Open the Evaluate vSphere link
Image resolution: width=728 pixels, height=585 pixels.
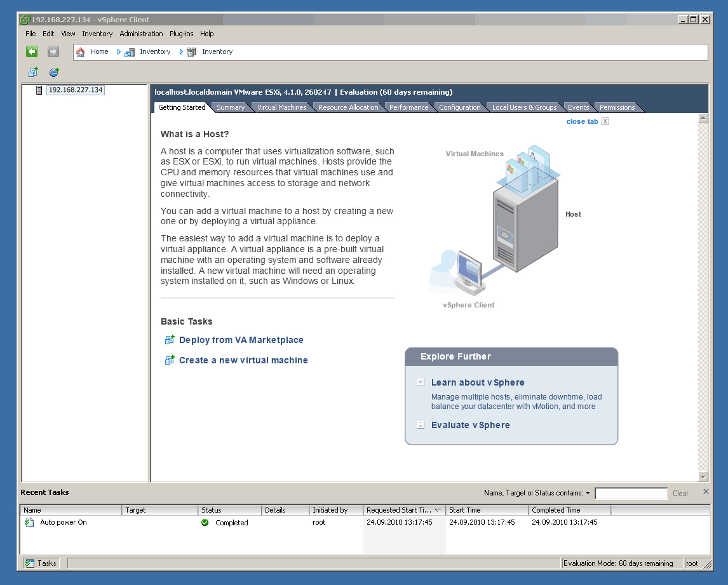470,425
